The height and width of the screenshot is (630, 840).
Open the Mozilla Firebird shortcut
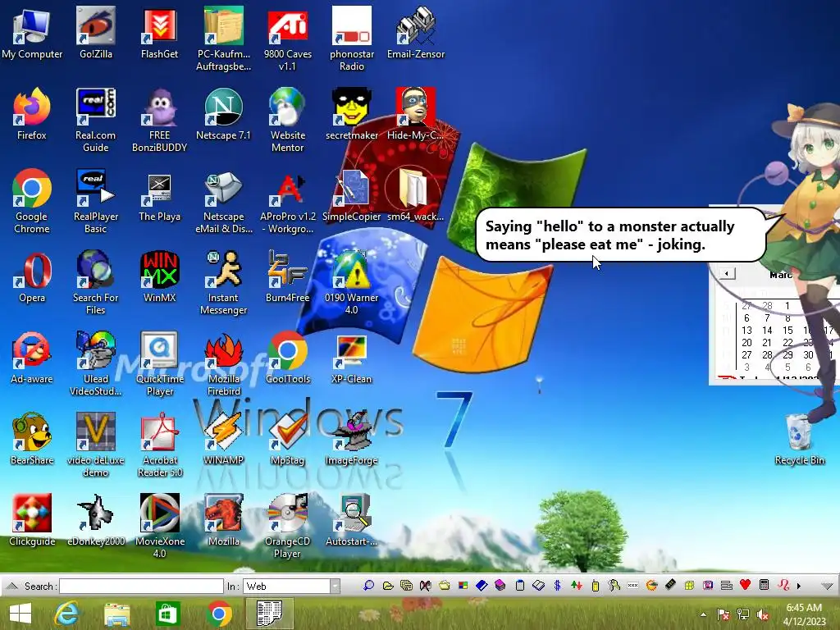[223, 364]
